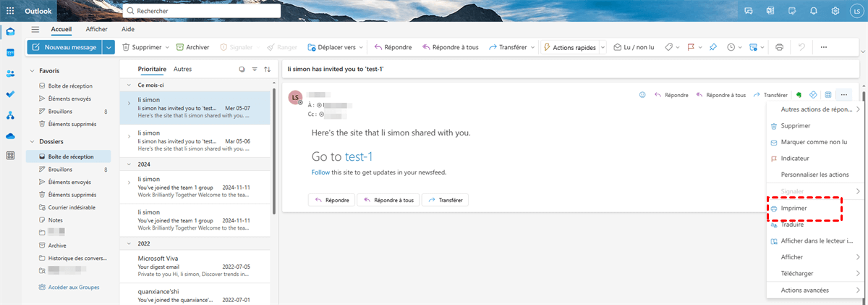Open the Evernote add-in icon
868x305 pixels.
pyautogui.click(x=799, y=95)
